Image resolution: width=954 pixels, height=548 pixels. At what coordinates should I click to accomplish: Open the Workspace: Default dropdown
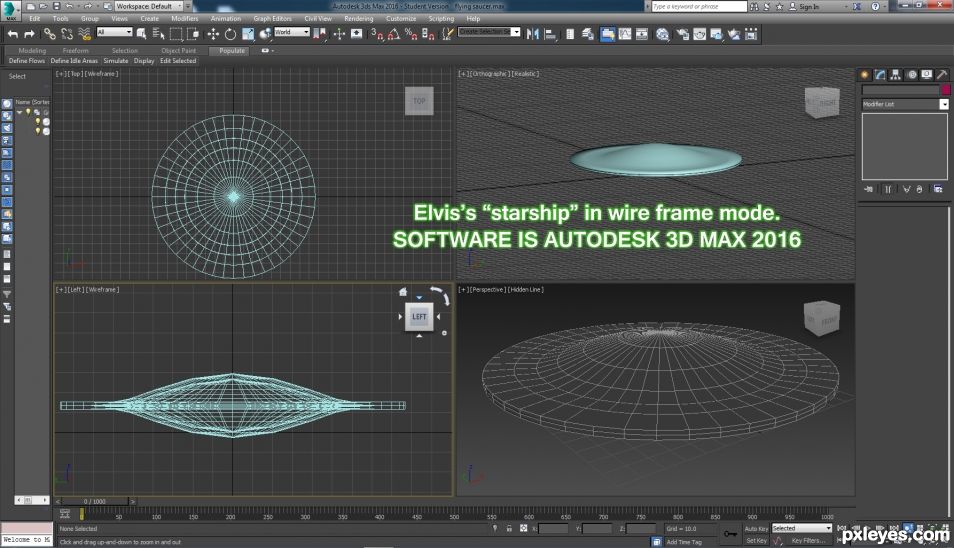pyautogui.click(x=148, y=6)
